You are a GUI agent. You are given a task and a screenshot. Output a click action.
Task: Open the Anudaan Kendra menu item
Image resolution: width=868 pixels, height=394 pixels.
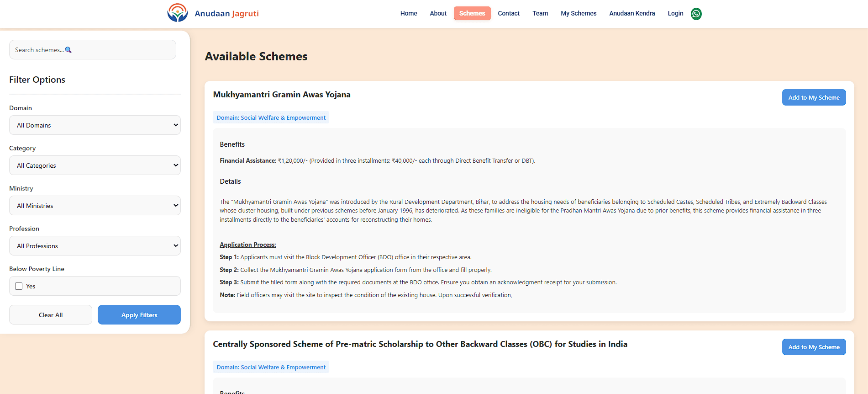point(632,13)
